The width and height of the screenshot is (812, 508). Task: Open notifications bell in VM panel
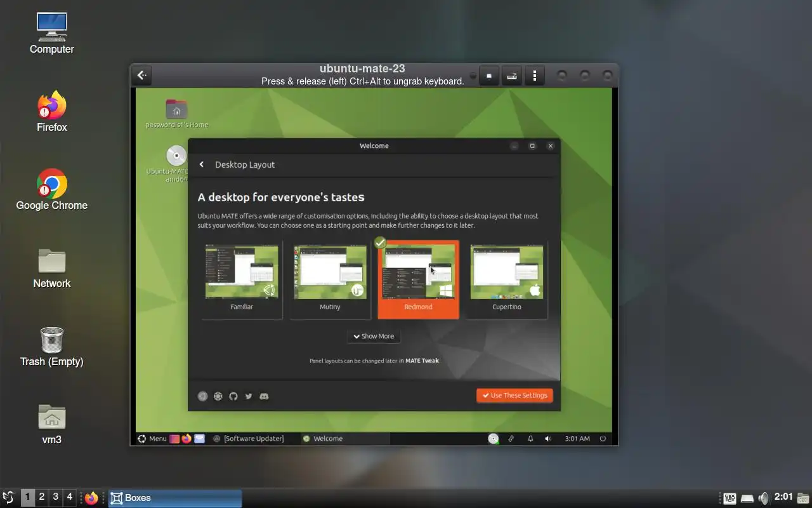coord(530,439)
